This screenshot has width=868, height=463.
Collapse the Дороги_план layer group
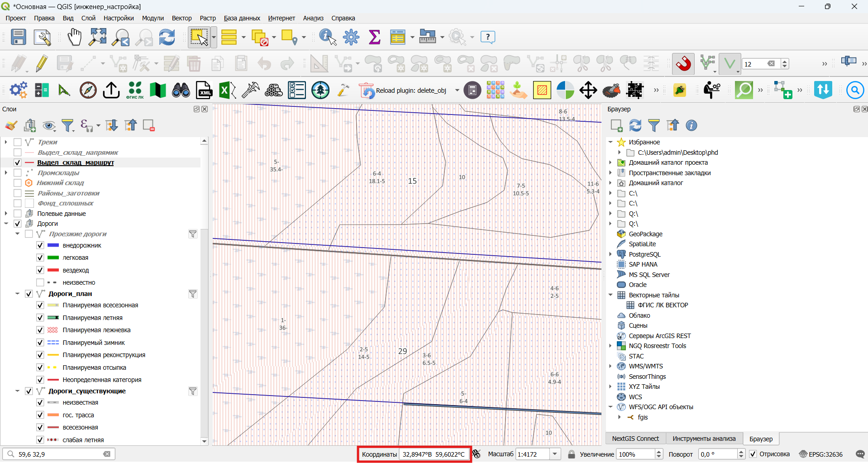[x=17, y=294]
